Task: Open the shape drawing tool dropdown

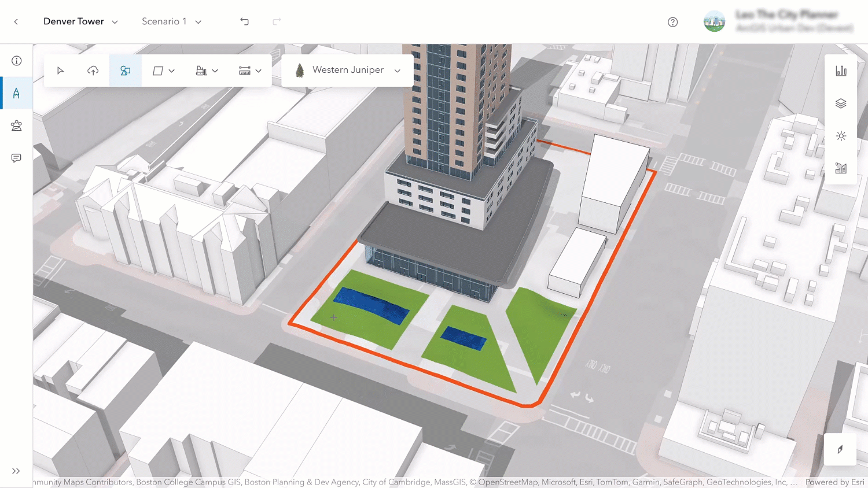Action: point(171,71)
